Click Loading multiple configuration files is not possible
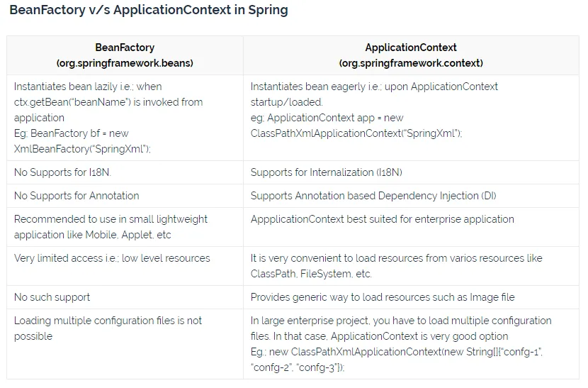588x388 pixels. tap(125, 344)
